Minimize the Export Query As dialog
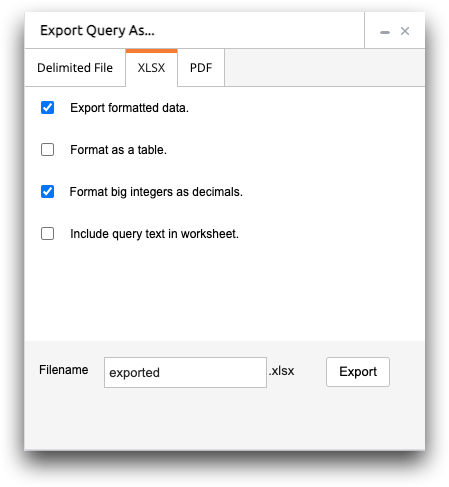449x487 pixels. tap(385, 32)
